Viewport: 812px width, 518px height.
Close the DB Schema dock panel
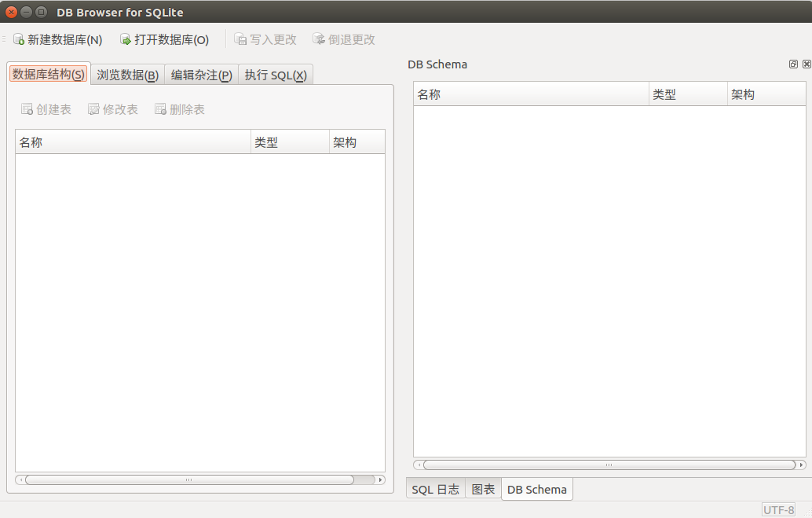tap(807, 64)
